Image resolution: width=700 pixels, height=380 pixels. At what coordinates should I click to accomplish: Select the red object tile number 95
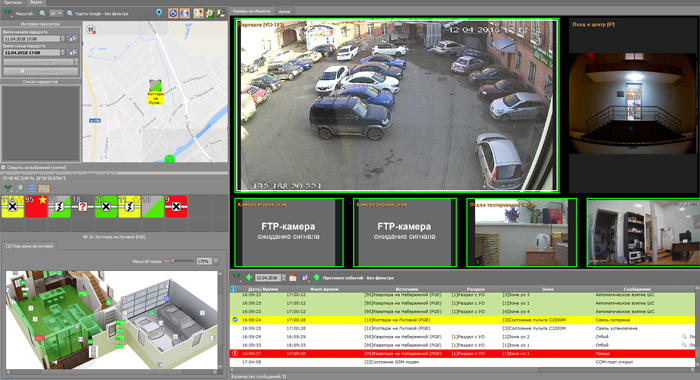pyautogui.click(x=36, y=207)
